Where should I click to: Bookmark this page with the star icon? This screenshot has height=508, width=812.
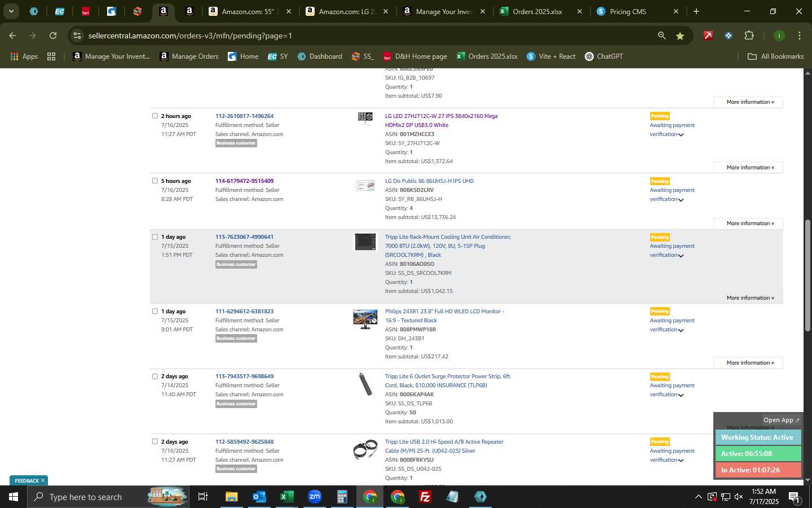(x=680, y=36)
